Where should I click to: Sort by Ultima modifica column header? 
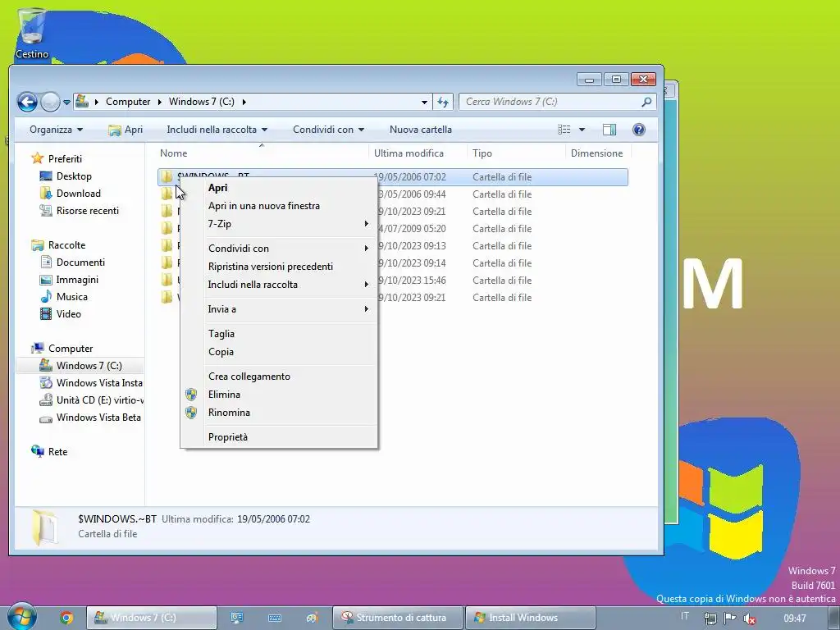point(418,153)
